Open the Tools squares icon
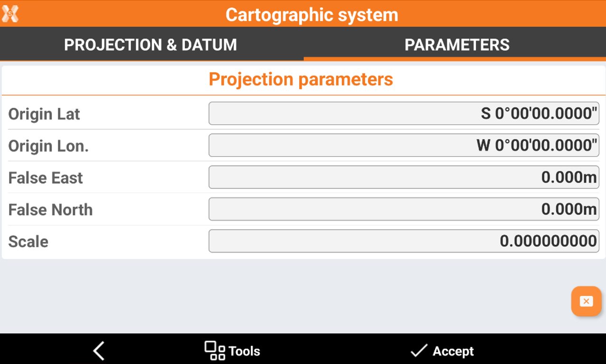 [215, 351]
